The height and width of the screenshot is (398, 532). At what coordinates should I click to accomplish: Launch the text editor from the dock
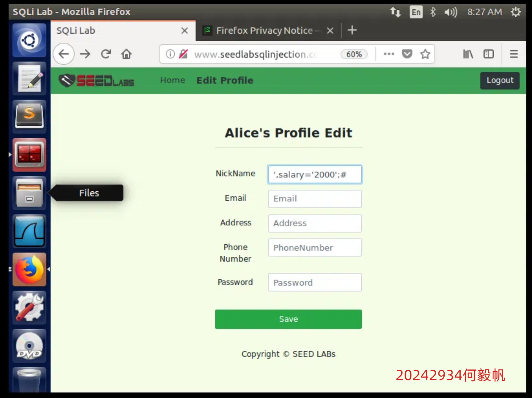click(29, 79)
